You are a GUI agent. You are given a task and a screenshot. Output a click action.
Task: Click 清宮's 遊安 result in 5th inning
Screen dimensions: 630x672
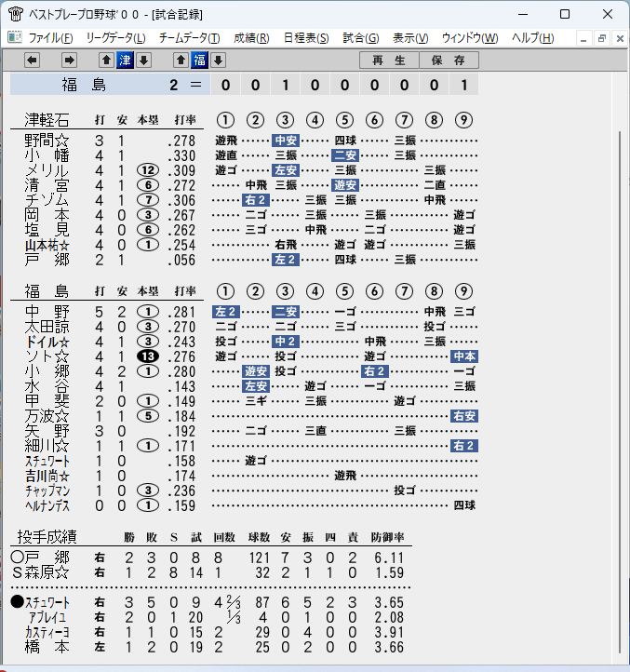pyautogui.click(x=345, y=185)
